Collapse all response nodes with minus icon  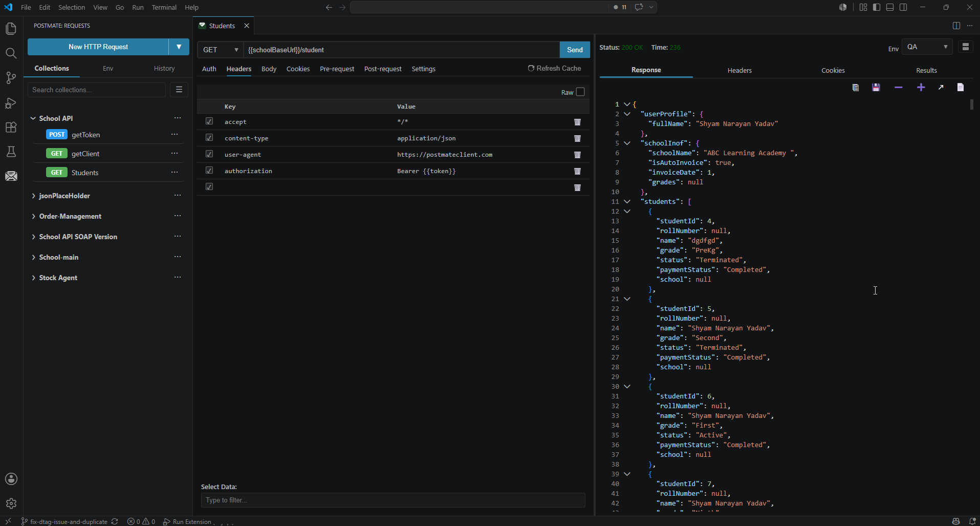coord(898,88)
